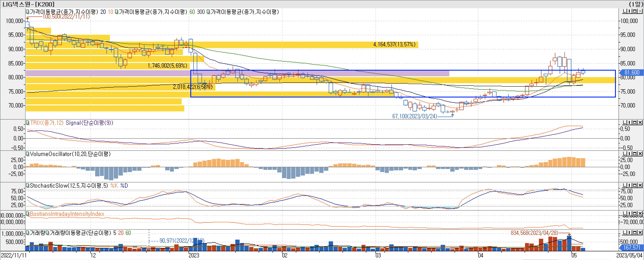Close the VolumeOscillator indicator panel

(640, 154)
